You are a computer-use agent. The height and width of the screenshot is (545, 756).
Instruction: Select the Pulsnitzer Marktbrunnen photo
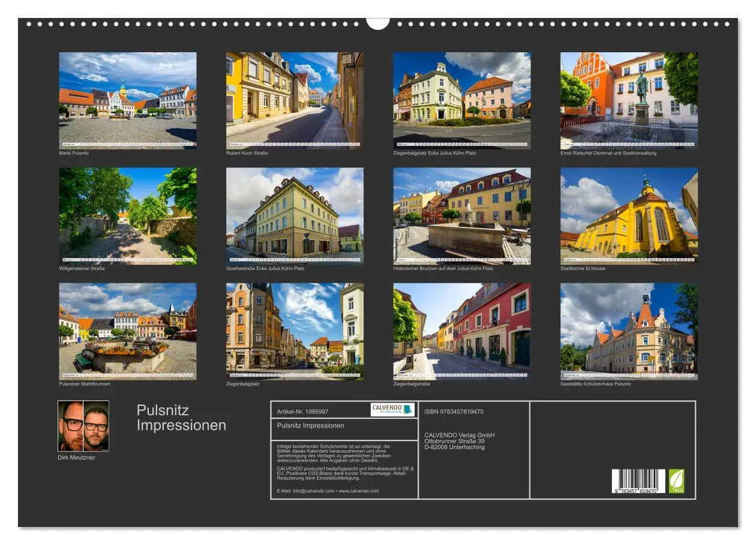point(128,331)
